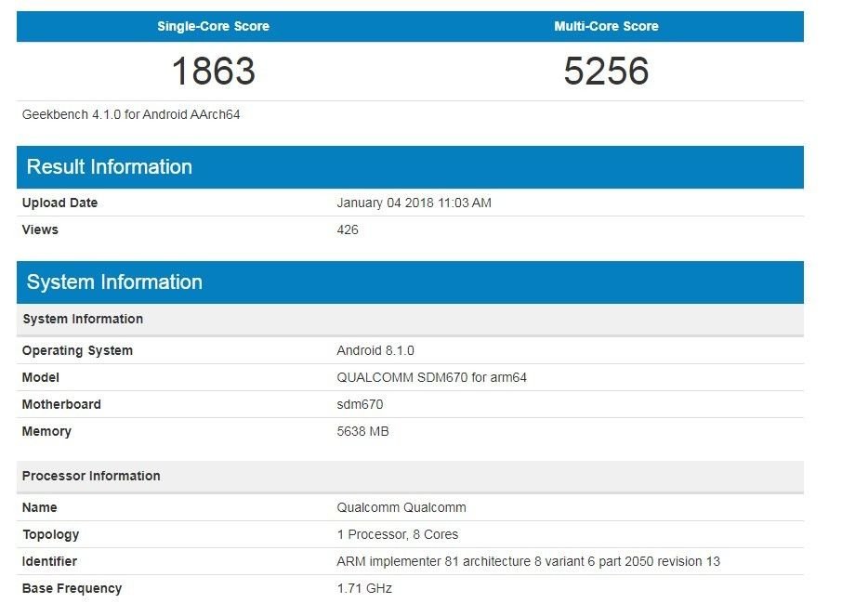Select the Android 8.1.0 value

point(375,350)
